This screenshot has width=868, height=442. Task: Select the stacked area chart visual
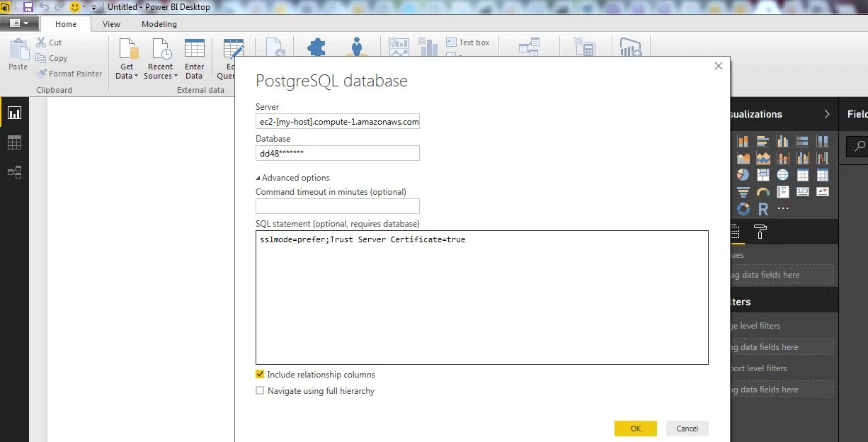763,158
